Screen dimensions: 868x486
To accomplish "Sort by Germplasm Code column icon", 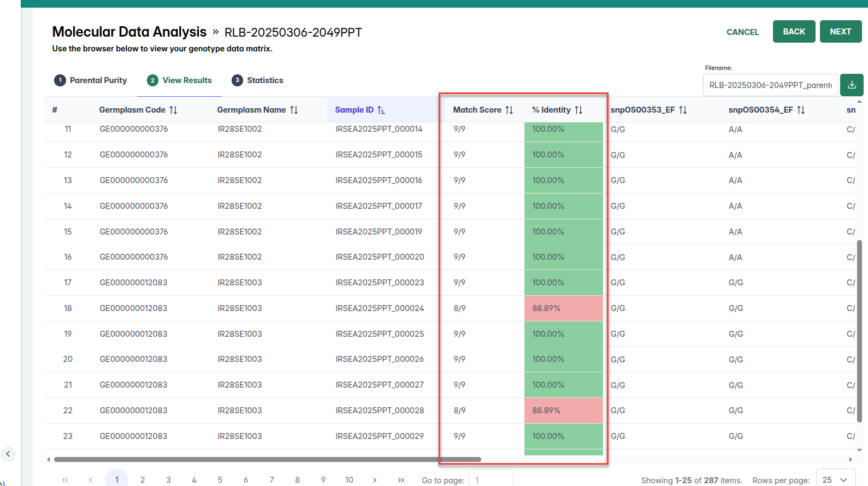I will pyautogui.click(x=173, y=110).
